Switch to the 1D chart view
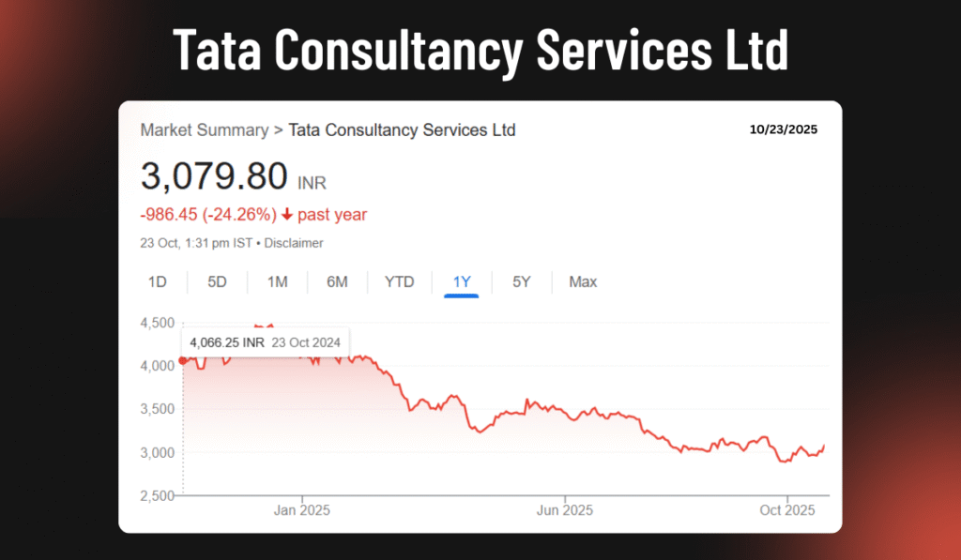 (x=157, y=281)
